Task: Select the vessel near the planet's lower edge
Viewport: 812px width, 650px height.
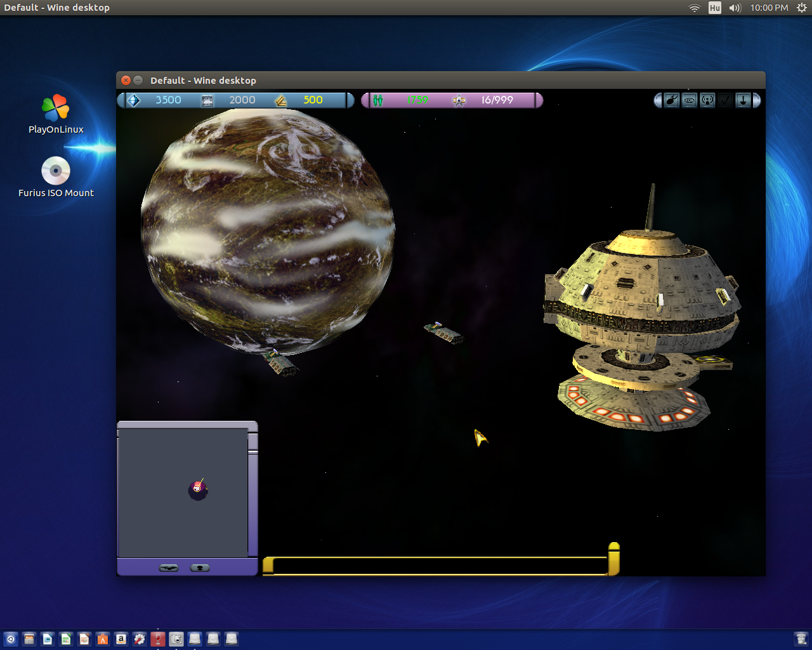Action: (x=280, y=363)
